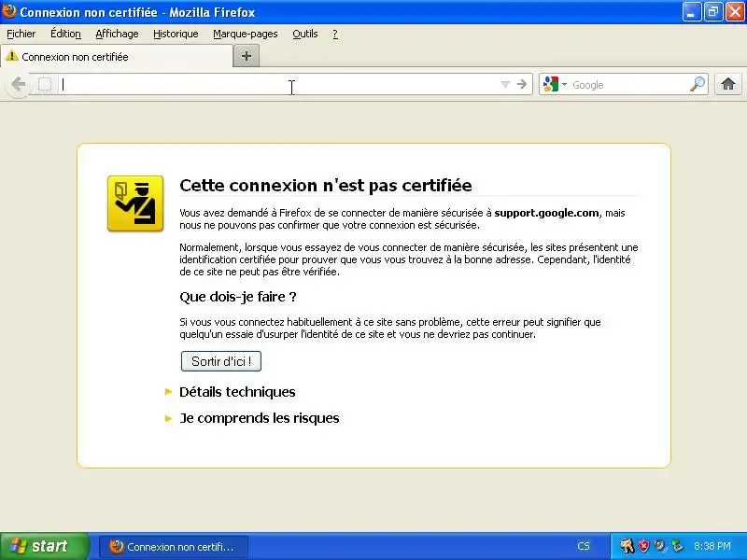Click support.google.com bold text
The image size is (747, 560).
pyautogui.click(x=546, y=213)
